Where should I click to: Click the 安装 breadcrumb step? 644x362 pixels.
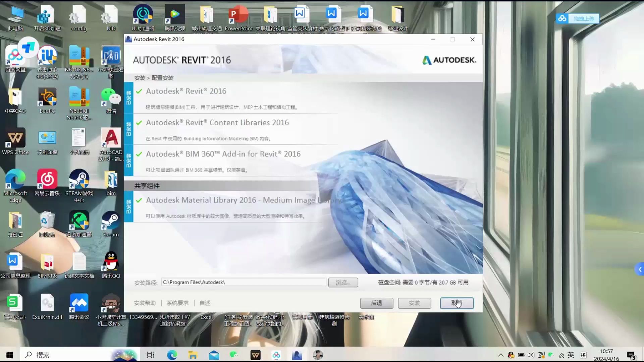pos(140,77)
